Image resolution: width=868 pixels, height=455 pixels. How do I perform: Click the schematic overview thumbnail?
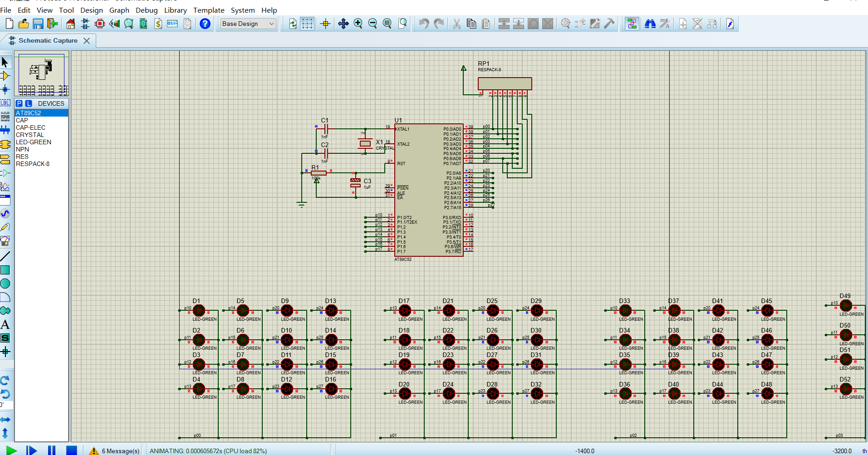[x=42, y=73]
